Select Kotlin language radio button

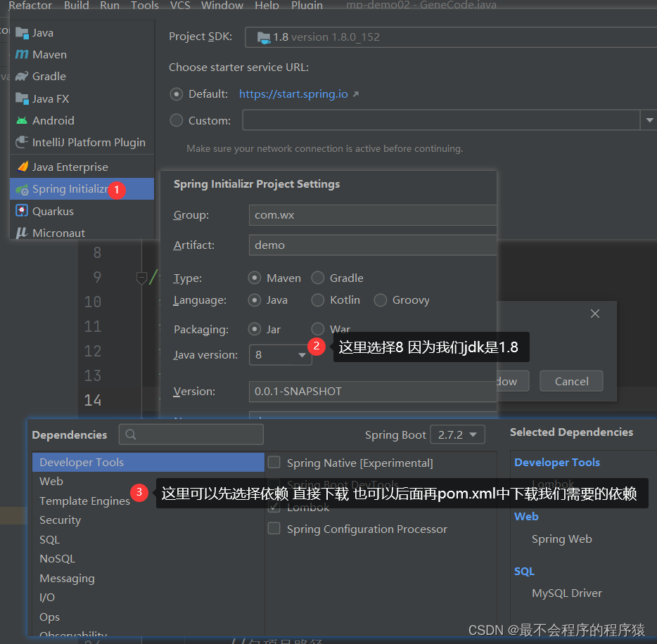(318, 300)
